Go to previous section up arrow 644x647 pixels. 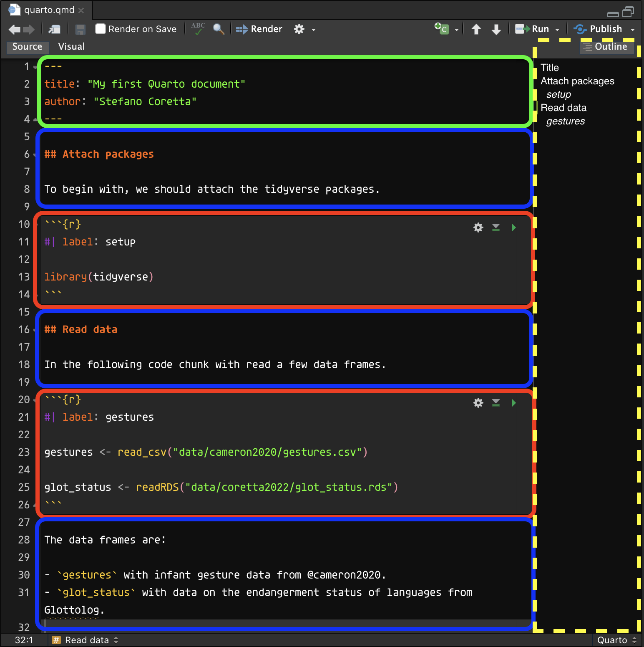476,29
